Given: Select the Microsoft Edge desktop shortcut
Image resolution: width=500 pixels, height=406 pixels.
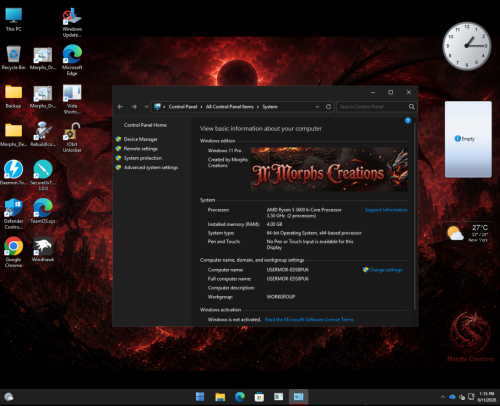Looking at the screenshot, I should 72,60.
